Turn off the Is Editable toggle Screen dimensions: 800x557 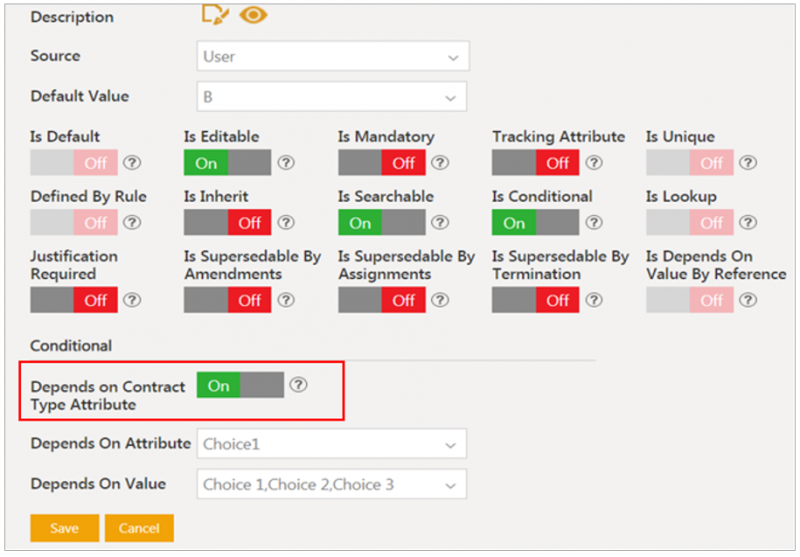point(228,163)
